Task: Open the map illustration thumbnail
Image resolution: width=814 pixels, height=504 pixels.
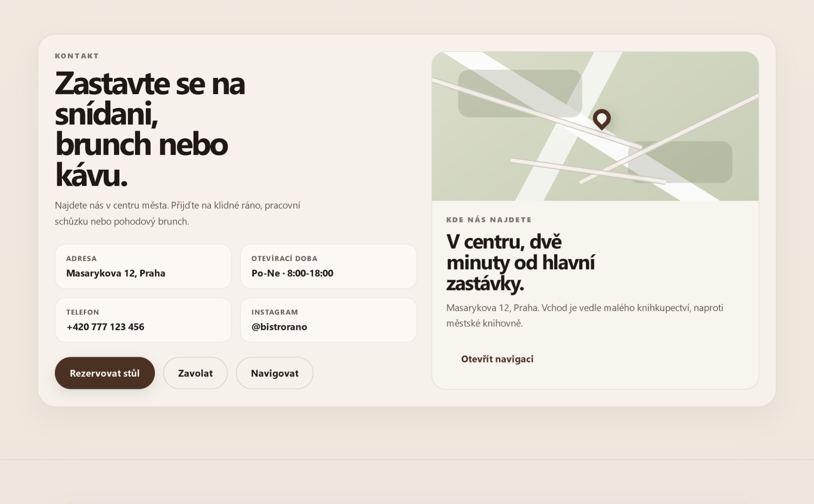Action: point(595,126)
